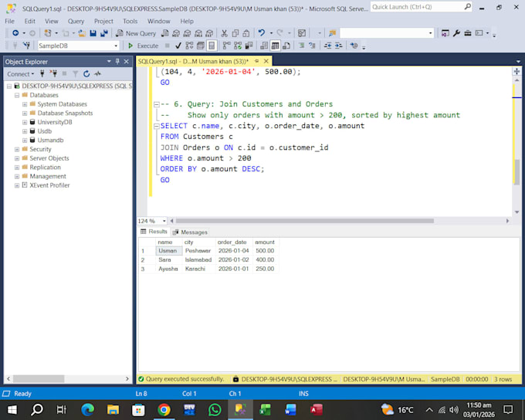Click the Increase Indent icon
This screenshot has height=420, width=525.
[338, 46]
